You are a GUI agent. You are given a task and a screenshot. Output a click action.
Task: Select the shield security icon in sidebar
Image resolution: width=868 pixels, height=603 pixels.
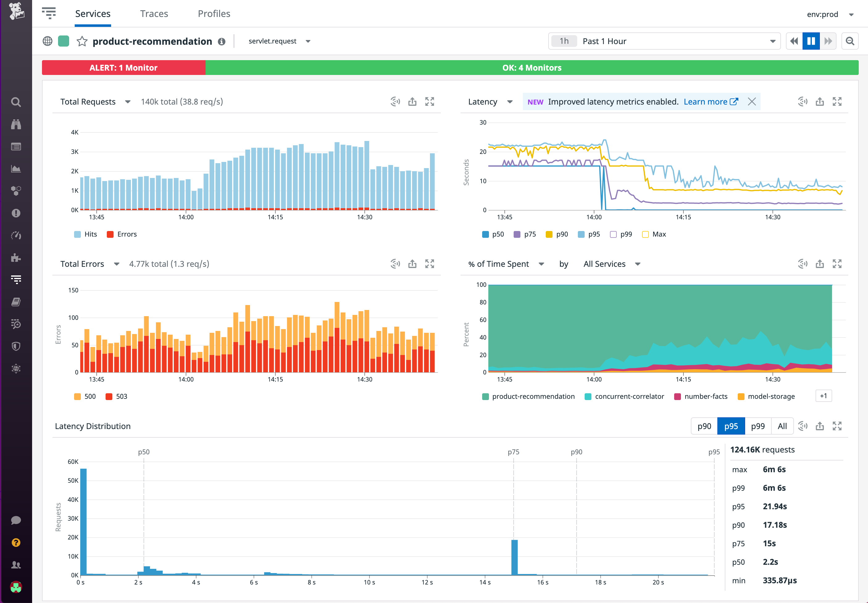[16, 346]
